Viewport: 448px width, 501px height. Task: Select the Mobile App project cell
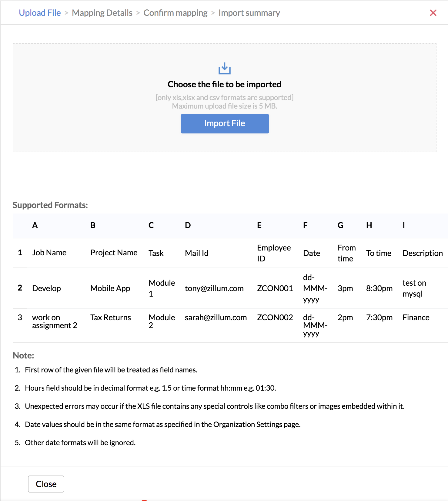(x=110, y=288)
